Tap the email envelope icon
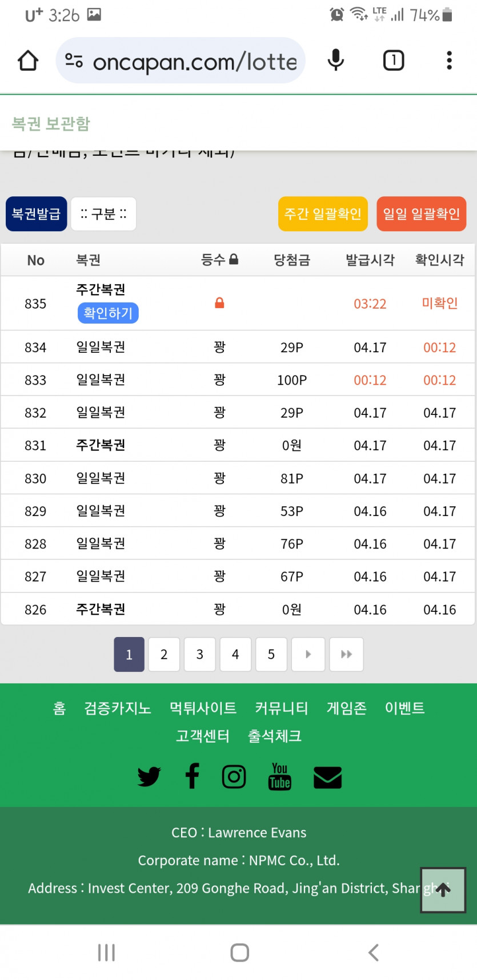Viewport: 477px width, 980px height. coord(327,777)
